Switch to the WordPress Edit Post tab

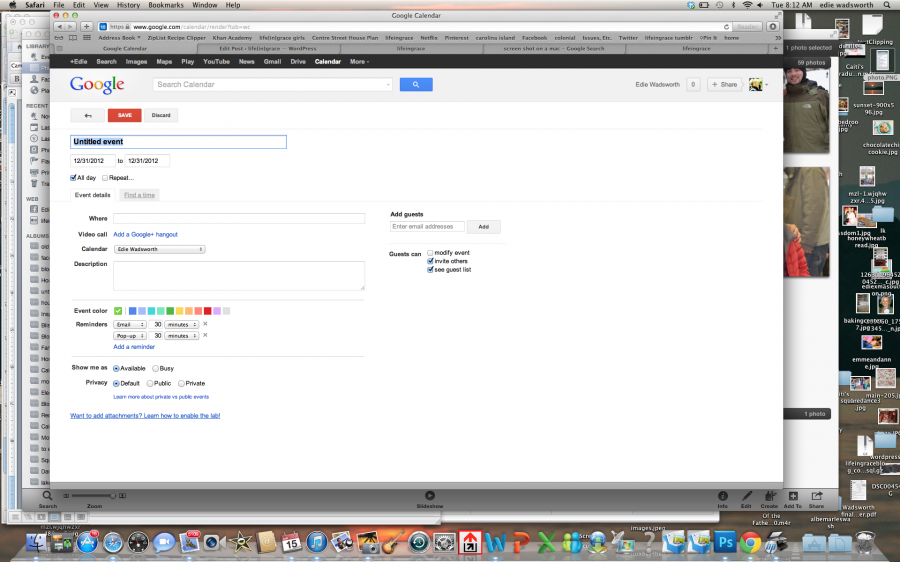click(267, 49)
